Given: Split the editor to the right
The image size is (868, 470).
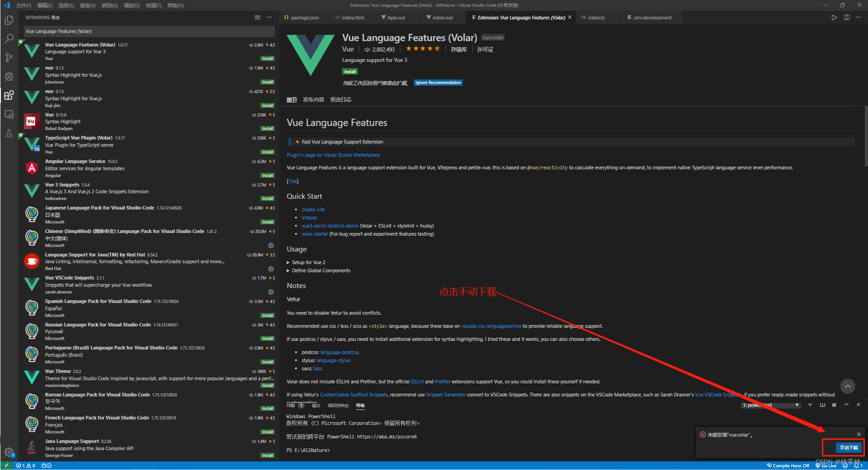Looking at the screenshot, I should click(x=847, y=18).
